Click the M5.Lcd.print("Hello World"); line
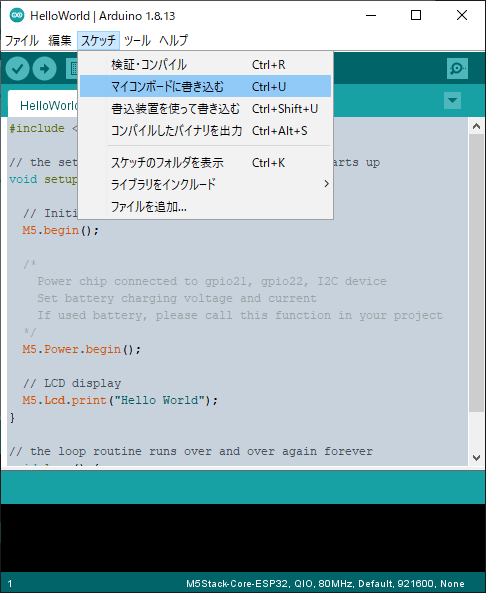Image resolution: width=486 pixels, height=593 pixels. (120, 400)
